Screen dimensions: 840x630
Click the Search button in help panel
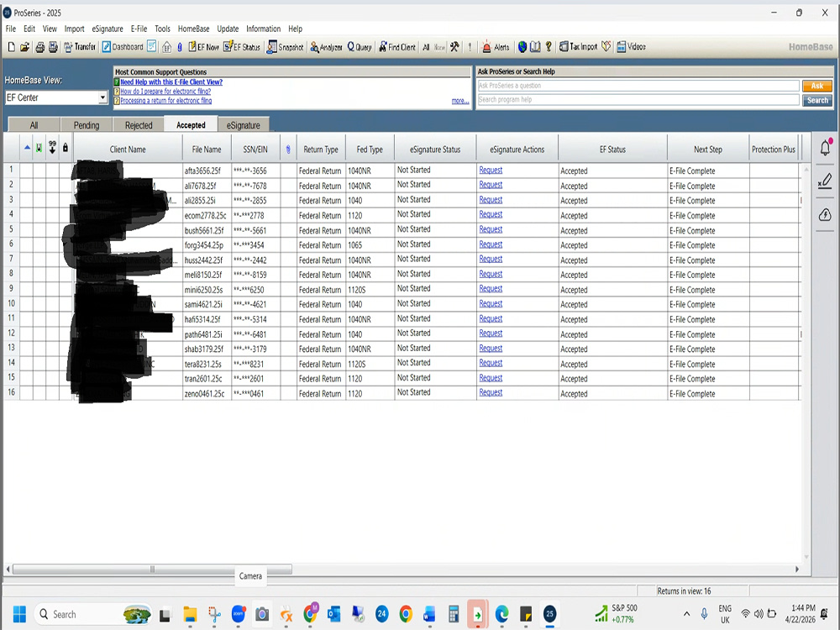817,100
